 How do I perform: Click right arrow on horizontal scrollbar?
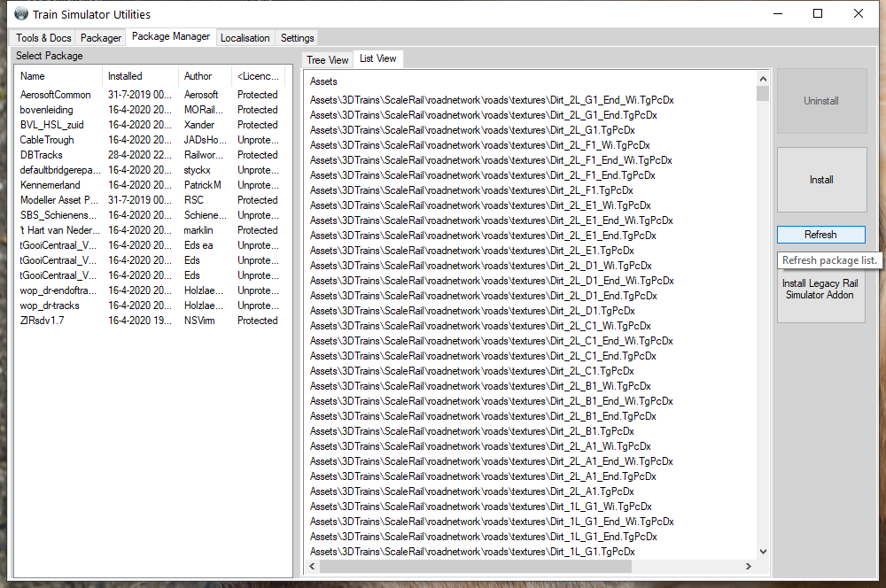(749, 567)
